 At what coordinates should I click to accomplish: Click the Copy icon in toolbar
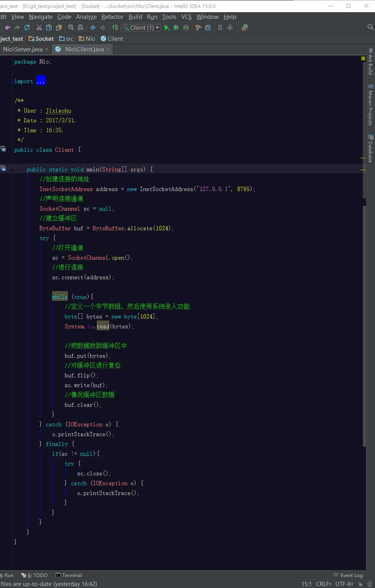coord(49,27)
